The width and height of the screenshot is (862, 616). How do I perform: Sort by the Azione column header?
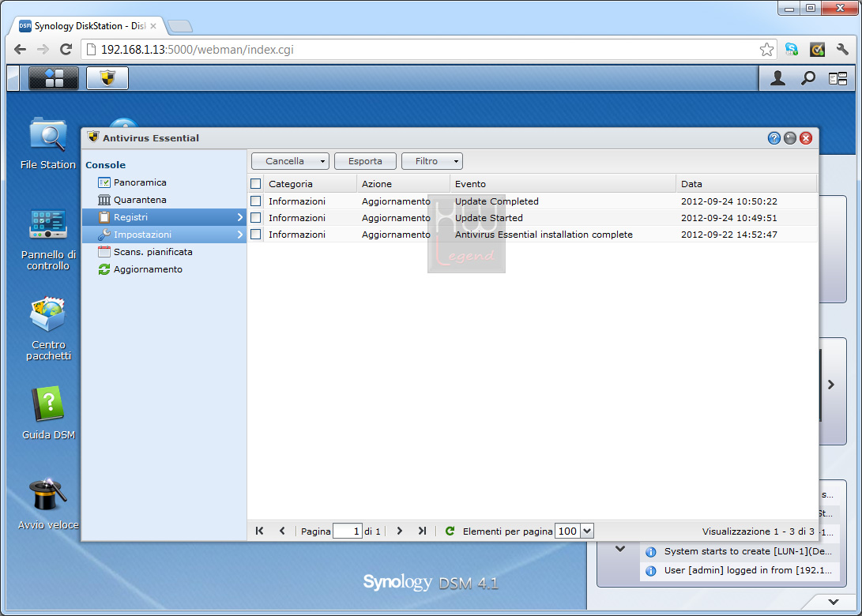[403, 183]
